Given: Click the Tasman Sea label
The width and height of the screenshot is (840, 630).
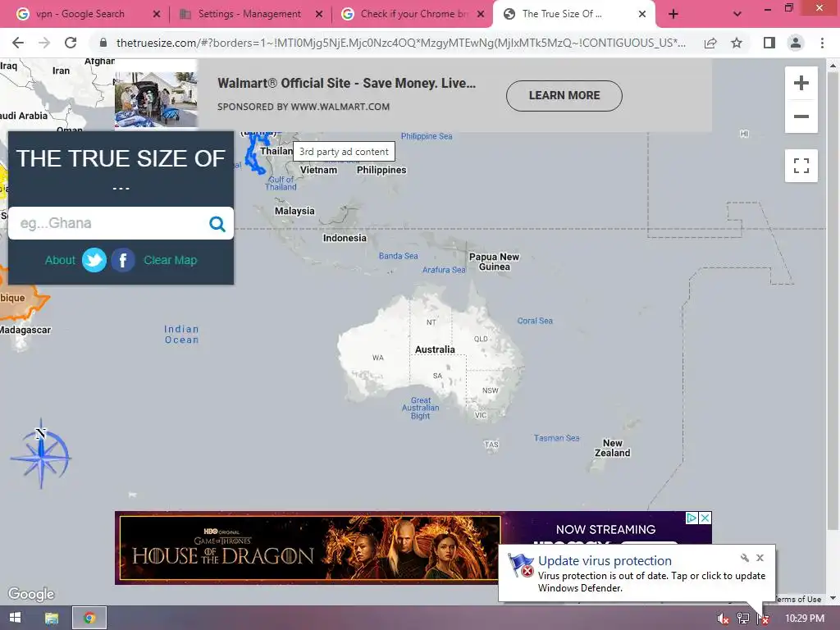Looking at the screenshot, I should pyautogui.click(x=557, y=438).
